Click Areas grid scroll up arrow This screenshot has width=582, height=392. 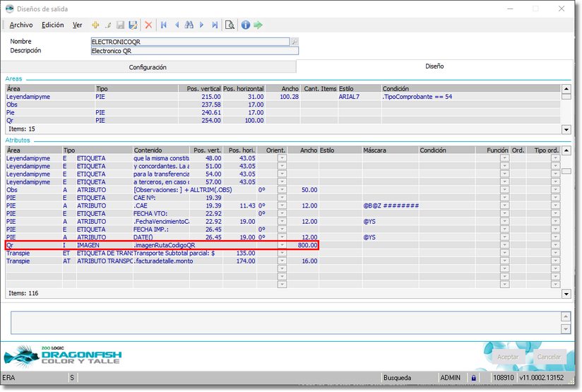566,89
